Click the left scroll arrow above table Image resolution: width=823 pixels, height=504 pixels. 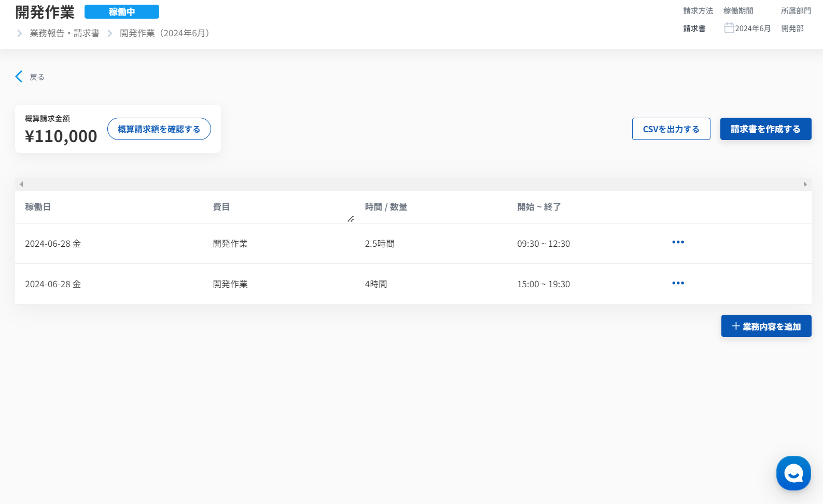click(21, 184)
